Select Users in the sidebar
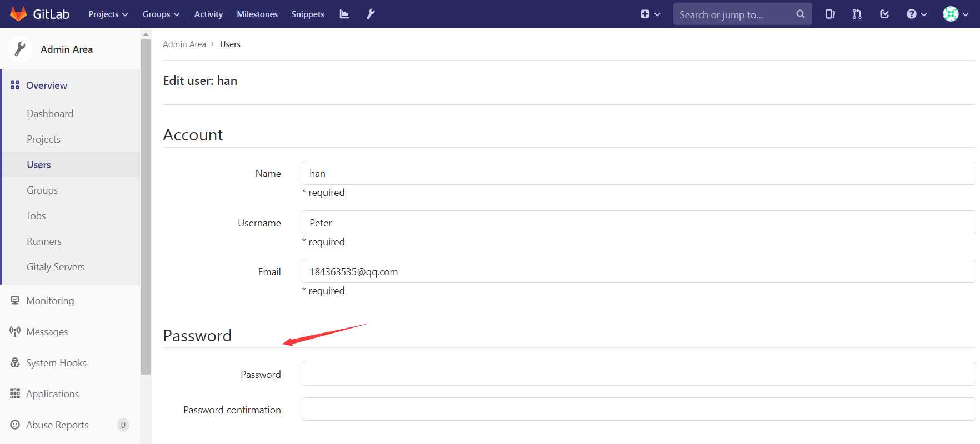The width and height of the screenshot is (980, 444). coord(39,165)
